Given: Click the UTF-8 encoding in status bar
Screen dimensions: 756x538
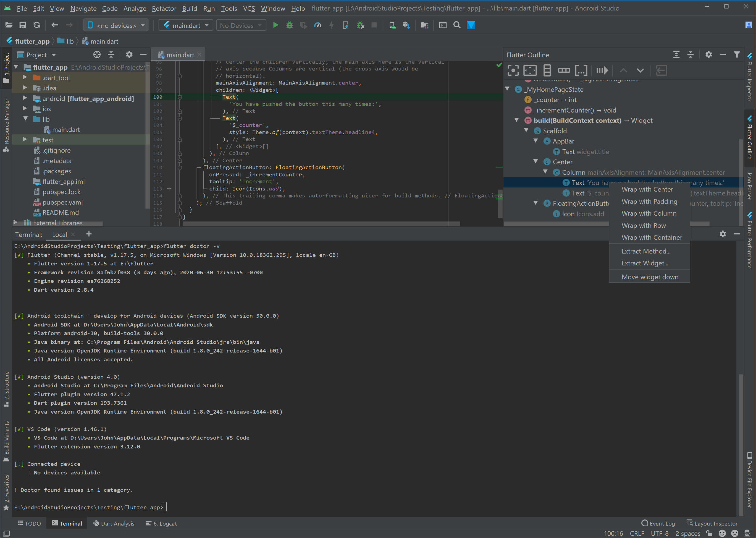Looking at the screenshot, I should click(660, 533).
